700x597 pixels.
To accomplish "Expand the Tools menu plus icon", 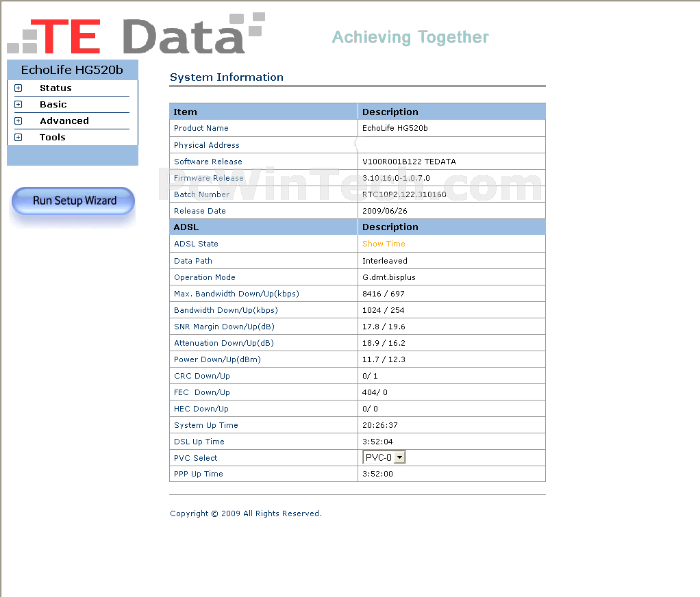I will click(x=18, y=138).
